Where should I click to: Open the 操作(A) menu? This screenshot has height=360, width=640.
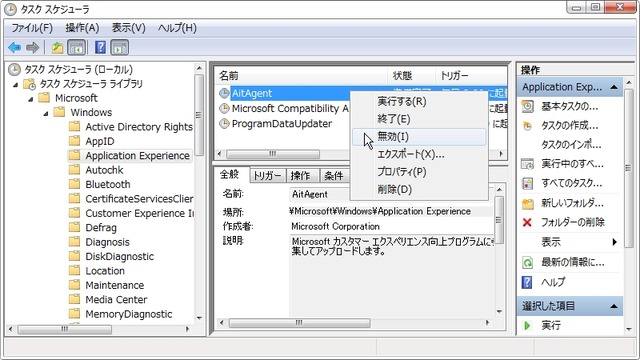[82, 28]
